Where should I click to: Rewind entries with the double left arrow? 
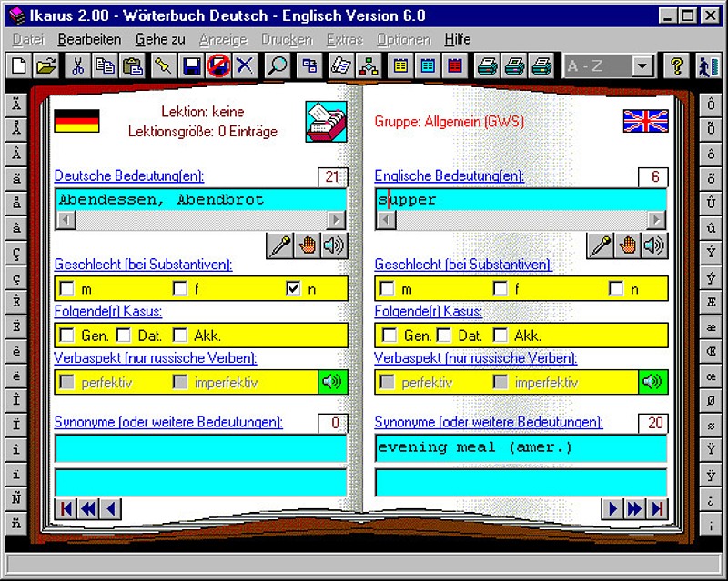[x=88, y=509]
